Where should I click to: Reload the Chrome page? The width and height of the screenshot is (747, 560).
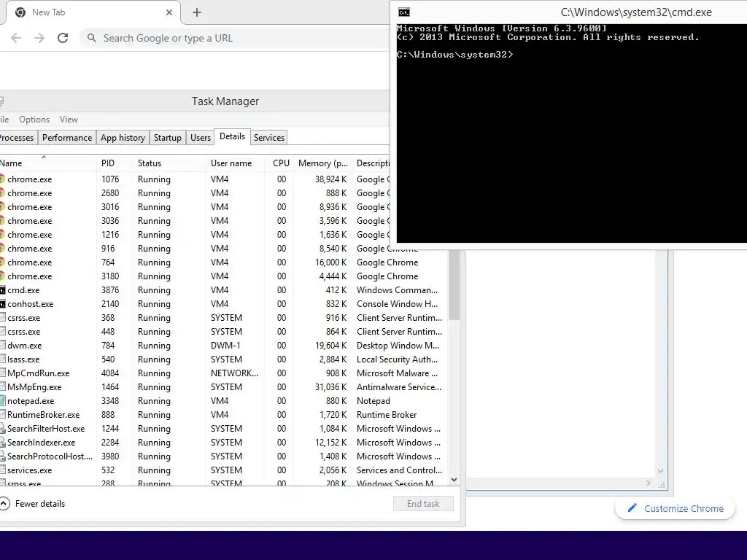[x=63, y=38]
